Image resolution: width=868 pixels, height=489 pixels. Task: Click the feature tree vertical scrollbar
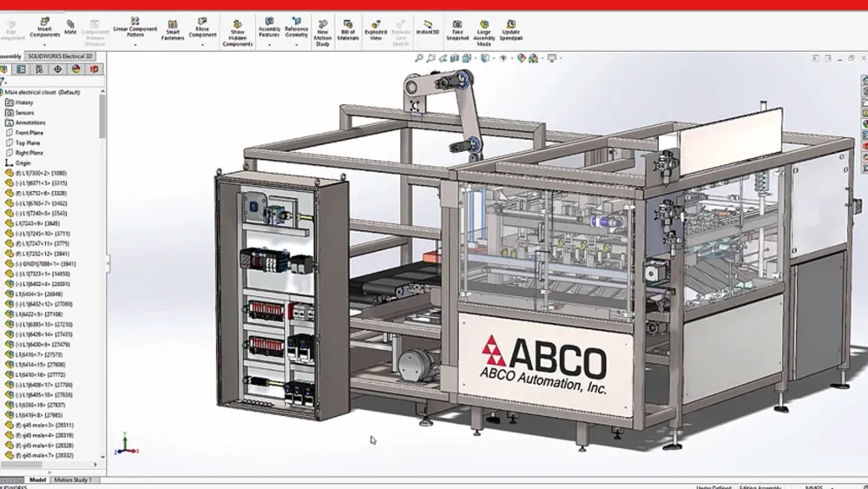tap(102, 116)
